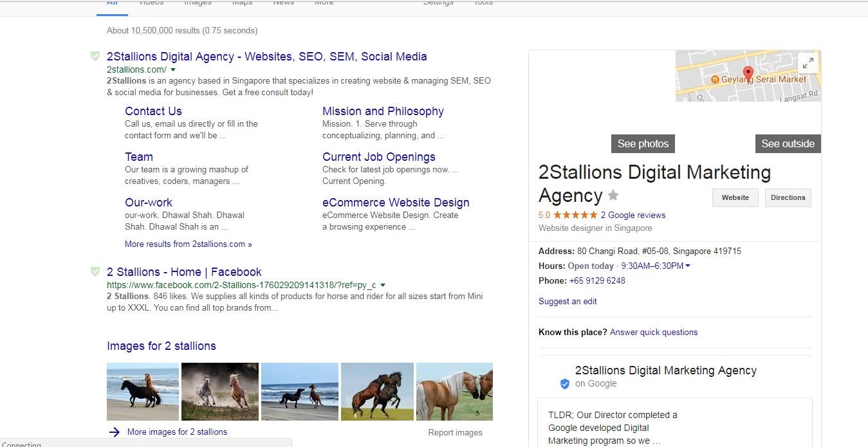
Task: Click the 5.0 star rating in the panel
Action: click(x=568, y=215)
